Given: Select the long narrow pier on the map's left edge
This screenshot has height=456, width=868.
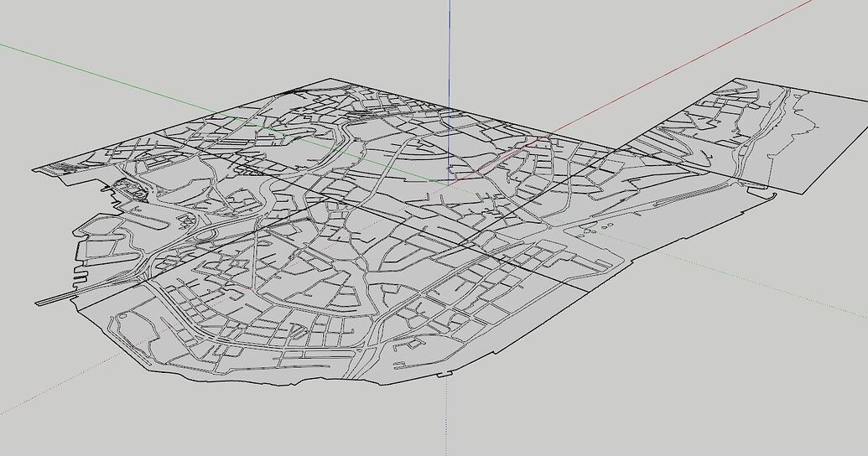Looking at the screenshot, I should [x=55, y=298].
